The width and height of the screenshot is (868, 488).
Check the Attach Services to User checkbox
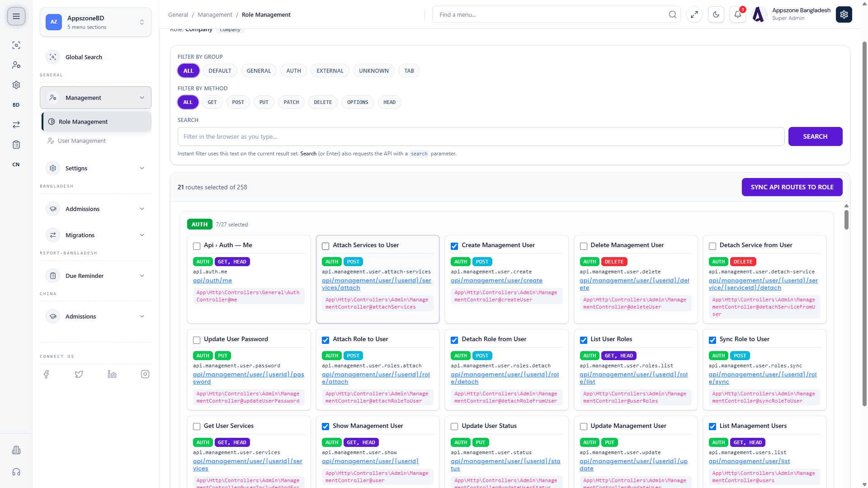click(x=325, y=246)
